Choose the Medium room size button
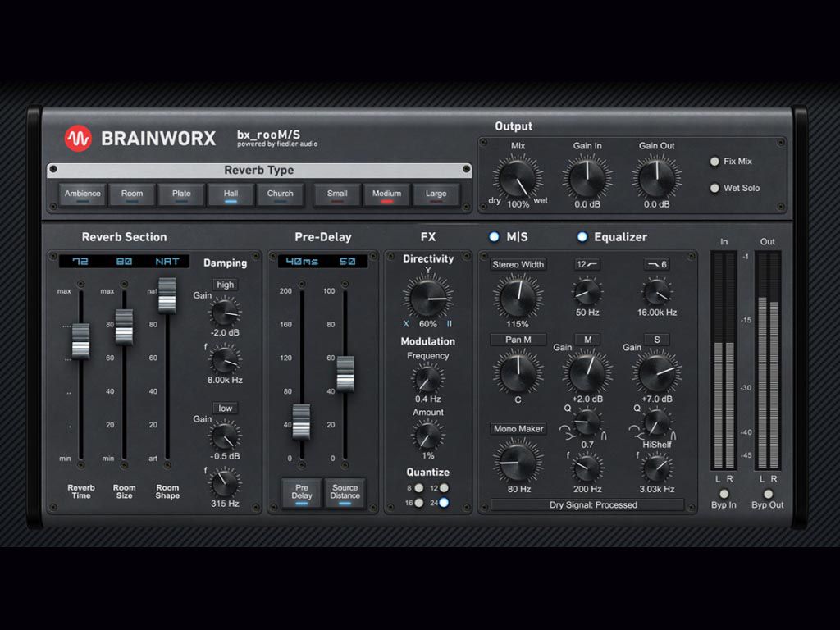The height and width of the screenshot is (630, 840). (x=387, y=194)
